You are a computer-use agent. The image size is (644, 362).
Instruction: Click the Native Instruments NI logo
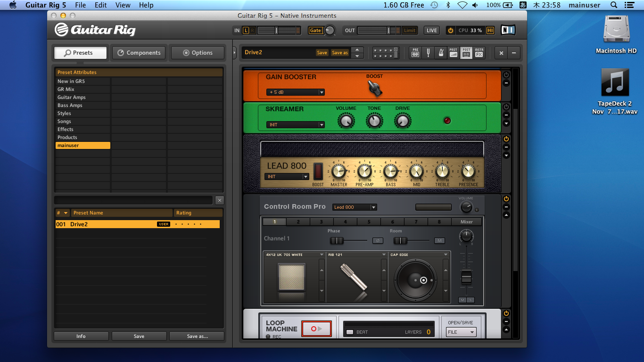(508, 30)
